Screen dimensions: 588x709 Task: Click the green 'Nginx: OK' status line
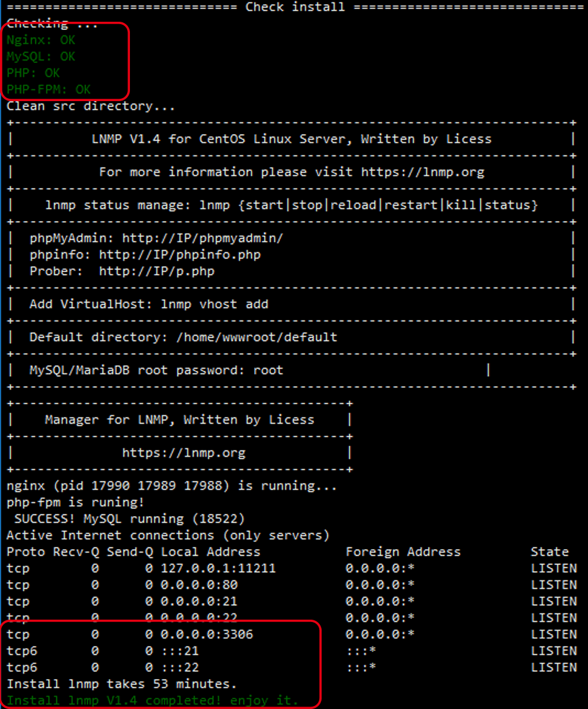(41, 41)
